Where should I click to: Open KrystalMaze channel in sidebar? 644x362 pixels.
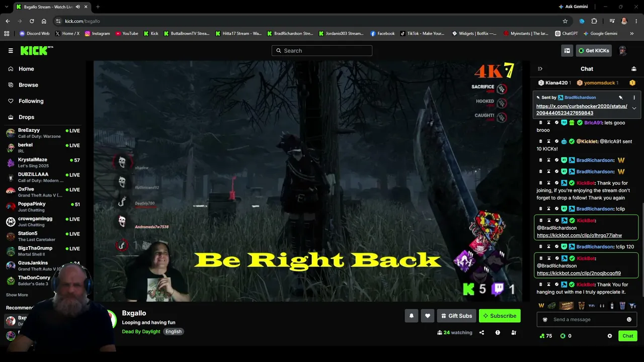coord(43,162)
